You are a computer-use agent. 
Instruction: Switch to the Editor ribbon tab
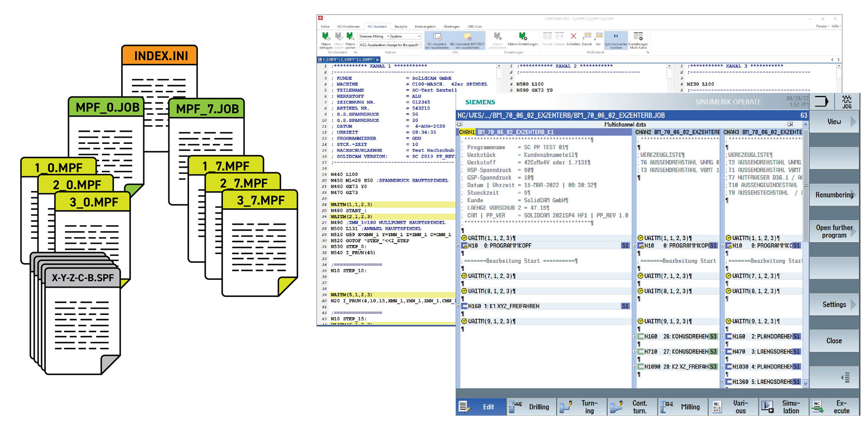(x=325, y=26)
